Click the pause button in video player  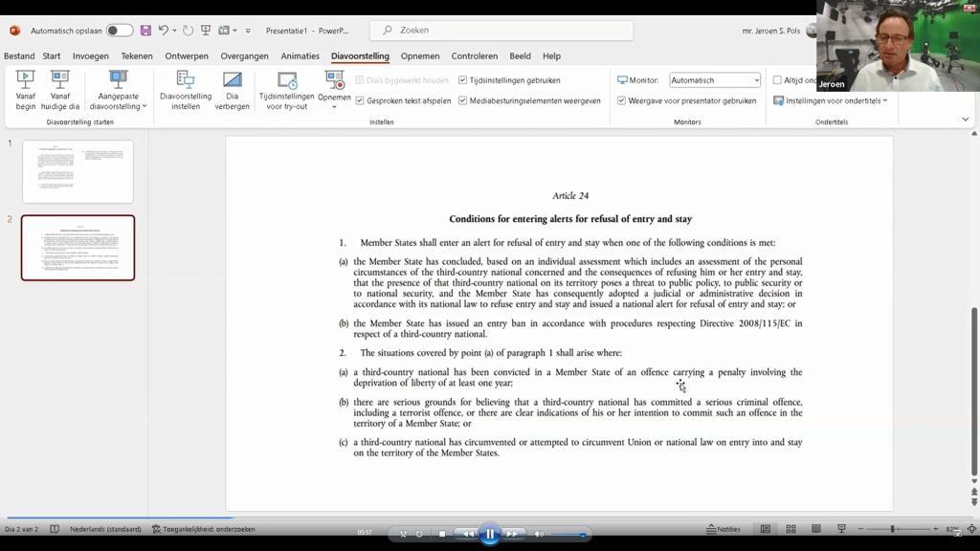point(489,534)
